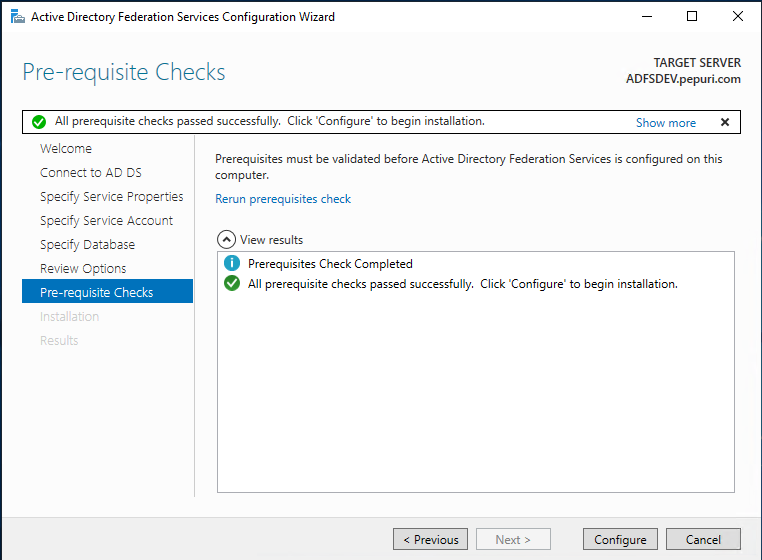The width and height of the screenshot is (762, 560).
Task: Click the Previous button
Action: click(431, 539)
